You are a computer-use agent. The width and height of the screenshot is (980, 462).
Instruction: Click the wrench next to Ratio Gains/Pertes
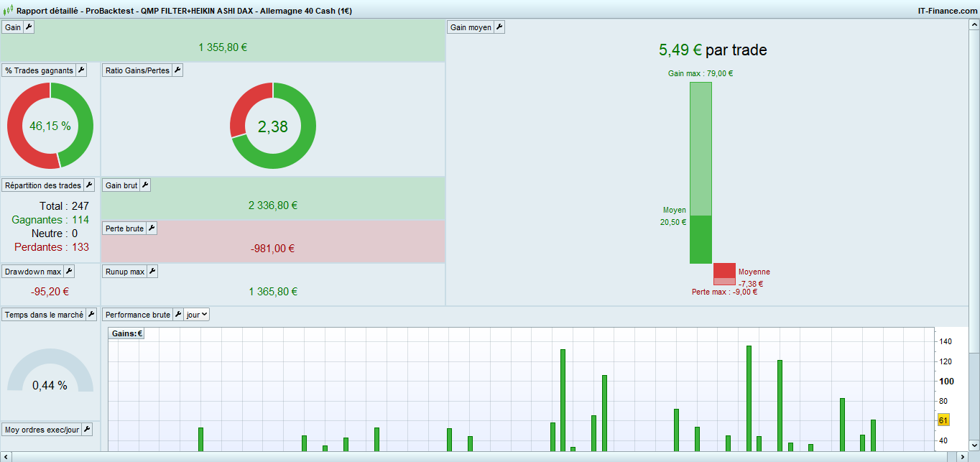tap(177, 70)
